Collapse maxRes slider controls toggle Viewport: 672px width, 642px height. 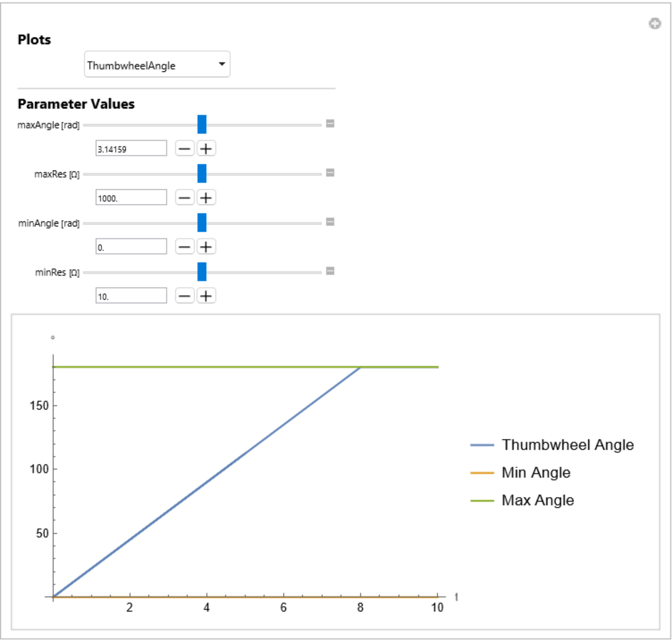[330, 173]
